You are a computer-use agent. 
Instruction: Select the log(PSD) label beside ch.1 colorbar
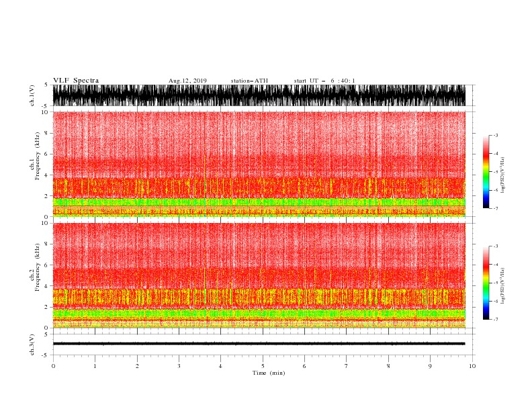coord(502,175)
